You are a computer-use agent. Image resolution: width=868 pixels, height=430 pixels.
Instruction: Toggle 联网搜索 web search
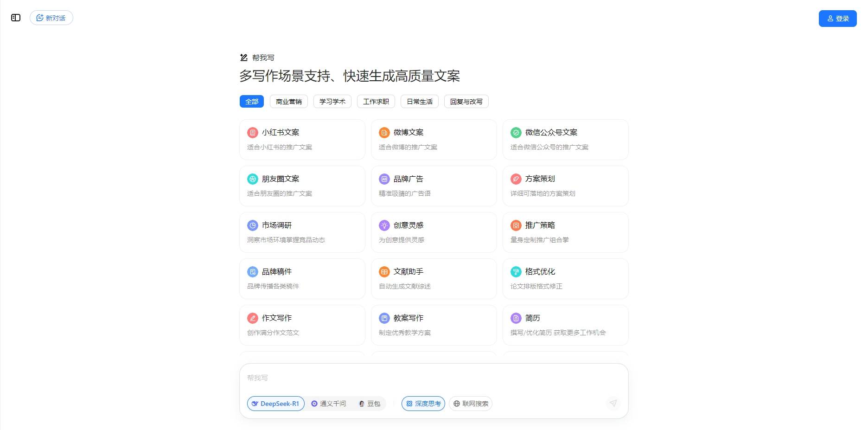click(x=471, y=404)
